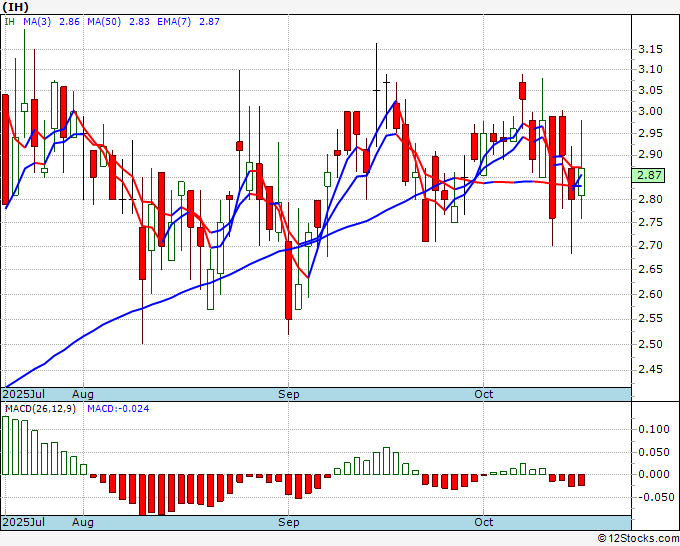The image size is (680, 546).
Task: Select the MA(50) value 2.83
Action: click(x=139, y=22)
